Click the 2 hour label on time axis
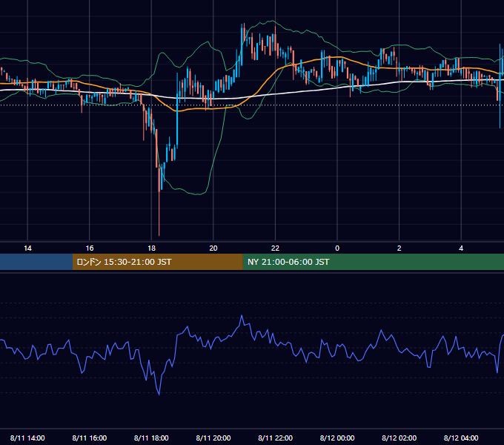Screen dimensions: 504x445 coord(399,248)
